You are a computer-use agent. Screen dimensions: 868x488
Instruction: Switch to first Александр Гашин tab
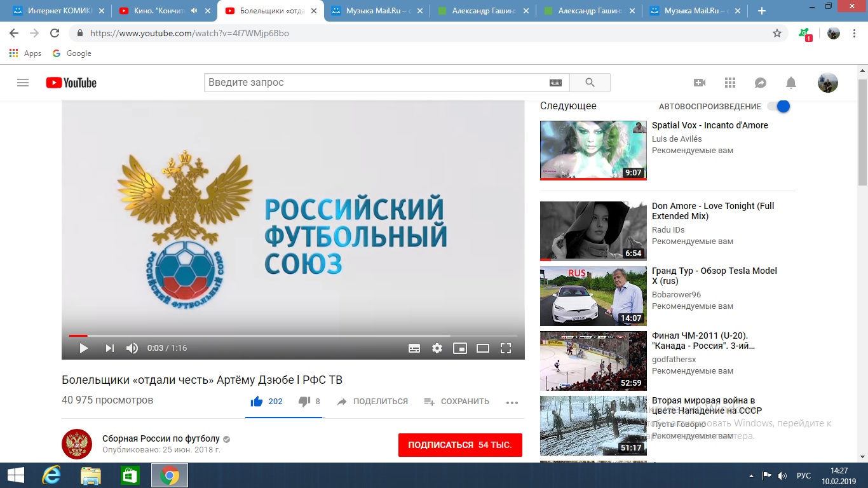click(482, 11)
